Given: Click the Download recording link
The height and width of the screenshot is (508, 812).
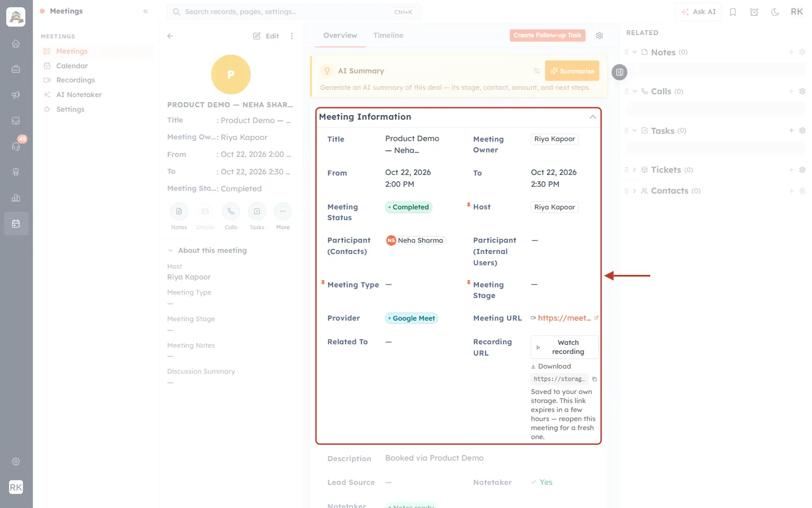Looking at the screenshot, I should pos(551,366).
